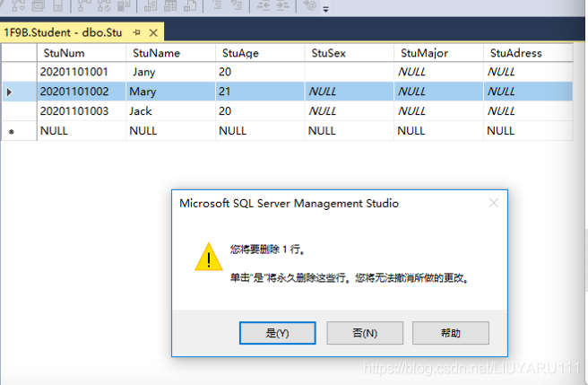588x385 pixels.
Task: Close the 1F9B.Student - dbo.Stu tab
Action: [151, 32]
